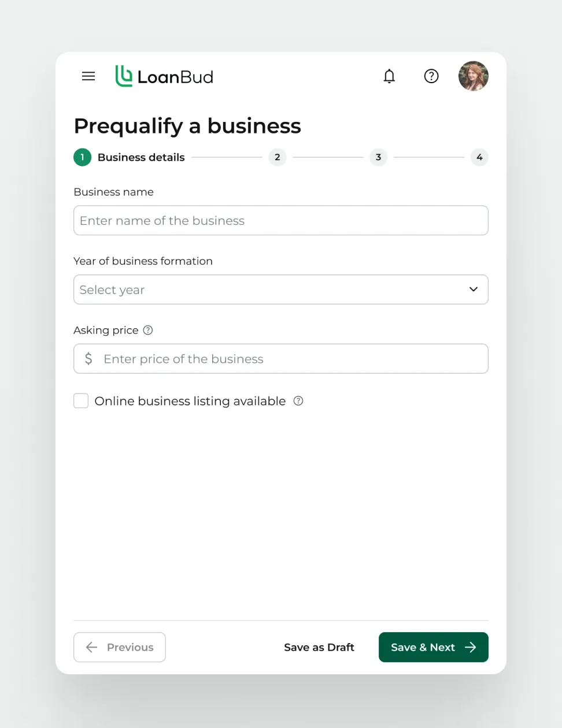Screen dimensions: 562x728
Task: Click the LoanBud logo
Action: tap(165, 76)
